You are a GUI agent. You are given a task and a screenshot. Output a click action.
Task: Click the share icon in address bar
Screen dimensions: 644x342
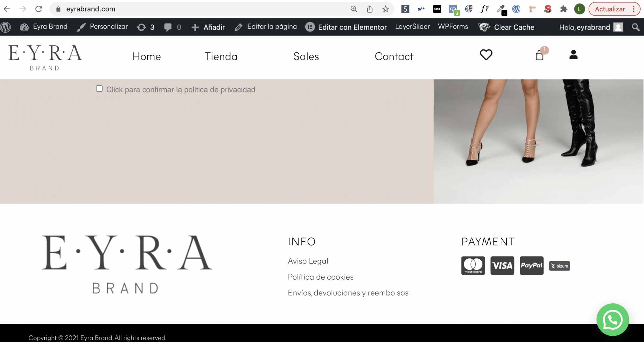pos(370,9)
